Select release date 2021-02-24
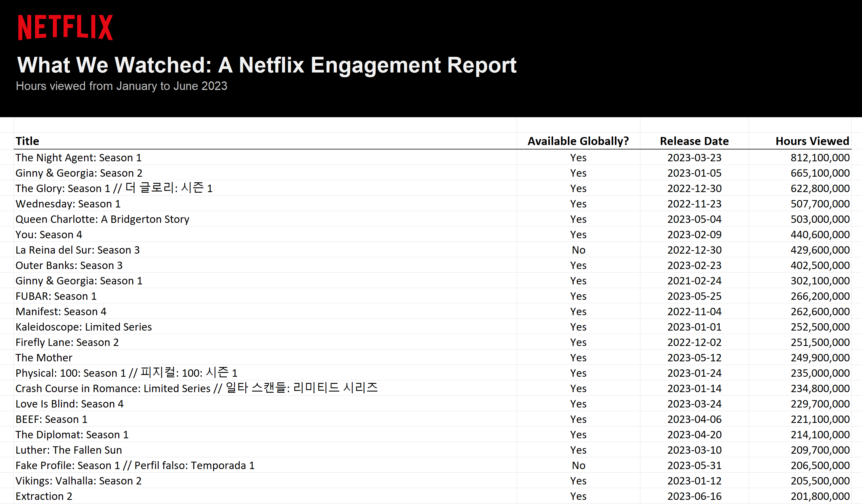 (695, 281)
